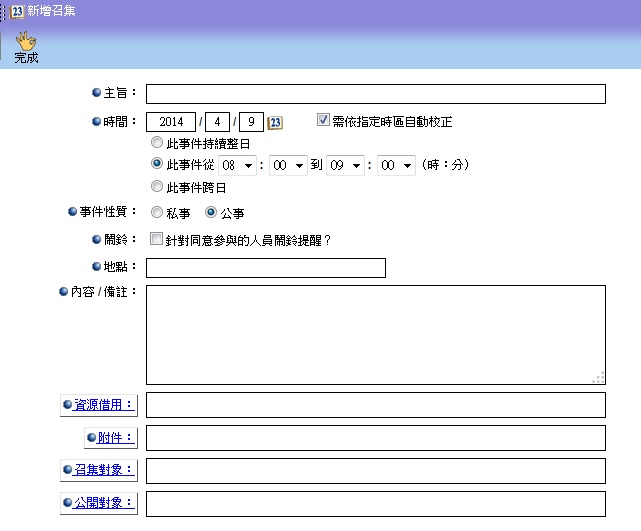This screenshot has width=641, height=531.
Task: Select the 此事件持續整日 radio option
Action: pos(156,144)
